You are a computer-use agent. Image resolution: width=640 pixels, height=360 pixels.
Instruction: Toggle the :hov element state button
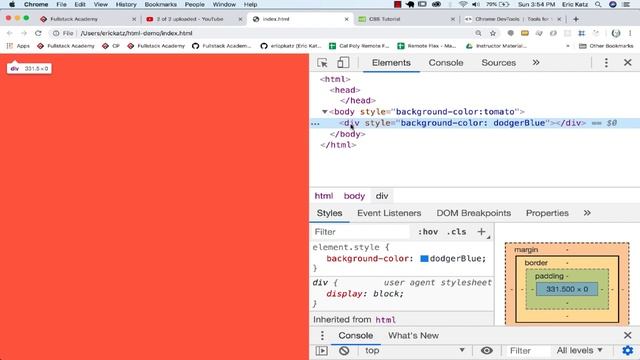pos(428,232)
